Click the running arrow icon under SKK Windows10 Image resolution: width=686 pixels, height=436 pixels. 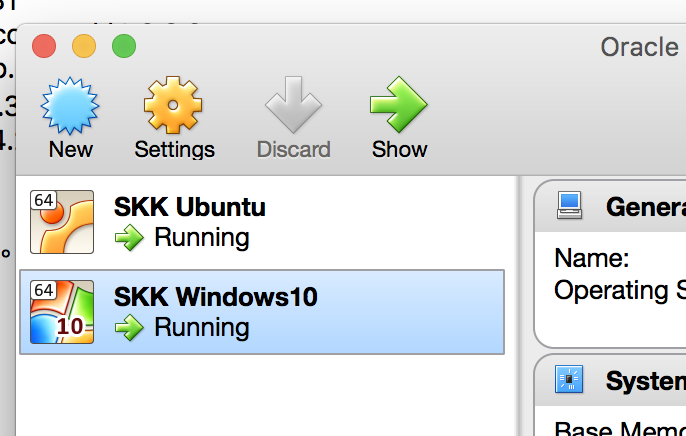click(129, 328)
